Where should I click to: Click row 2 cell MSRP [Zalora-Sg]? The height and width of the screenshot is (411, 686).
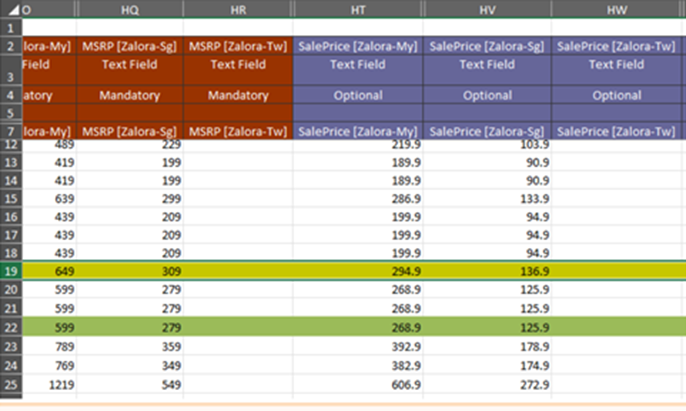tap(130, 46)
